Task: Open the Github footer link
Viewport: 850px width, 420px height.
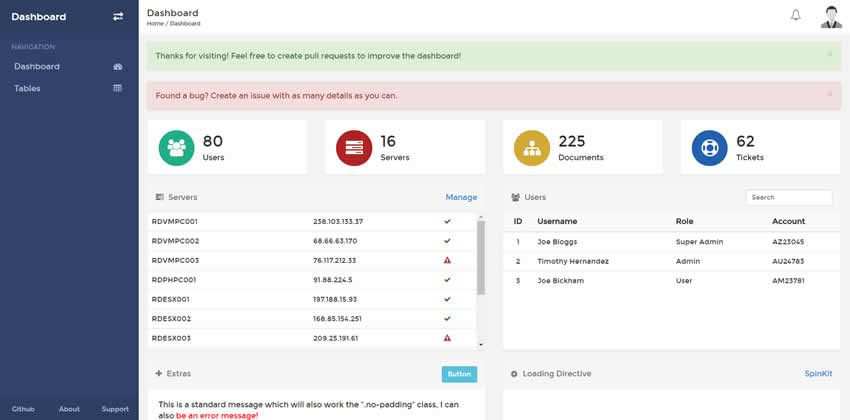Action: pos(23,409)
